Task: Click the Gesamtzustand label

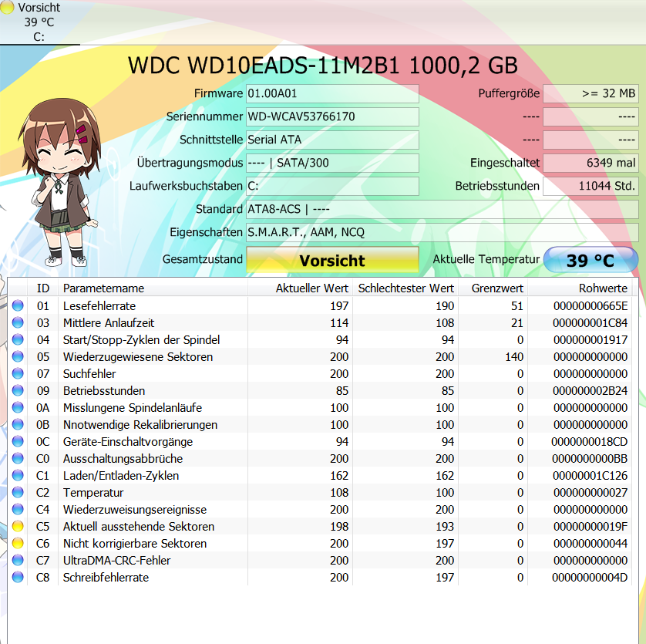Action: 202,259
